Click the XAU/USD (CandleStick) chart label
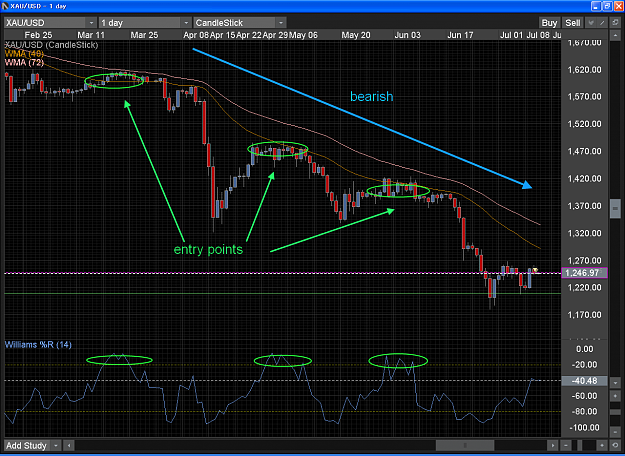Screen dimensions: 625x456 (51, 45)
